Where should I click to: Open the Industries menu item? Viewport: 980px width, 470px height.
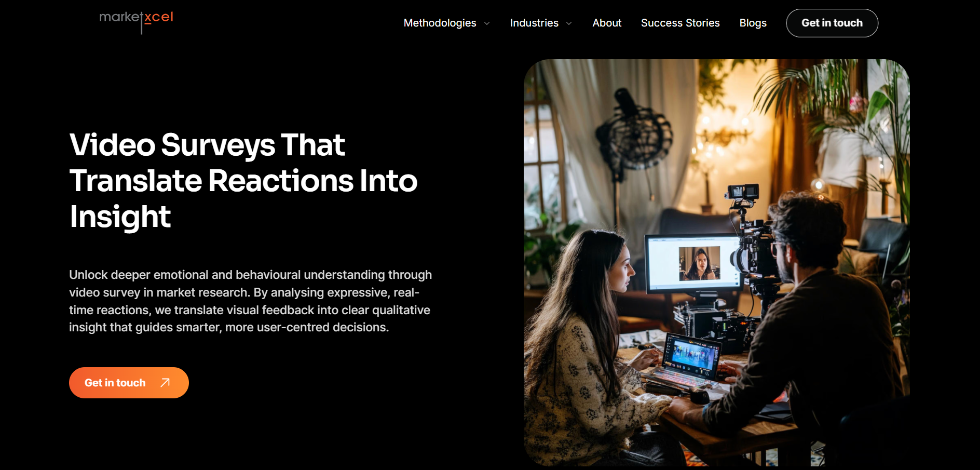(534, 23)
